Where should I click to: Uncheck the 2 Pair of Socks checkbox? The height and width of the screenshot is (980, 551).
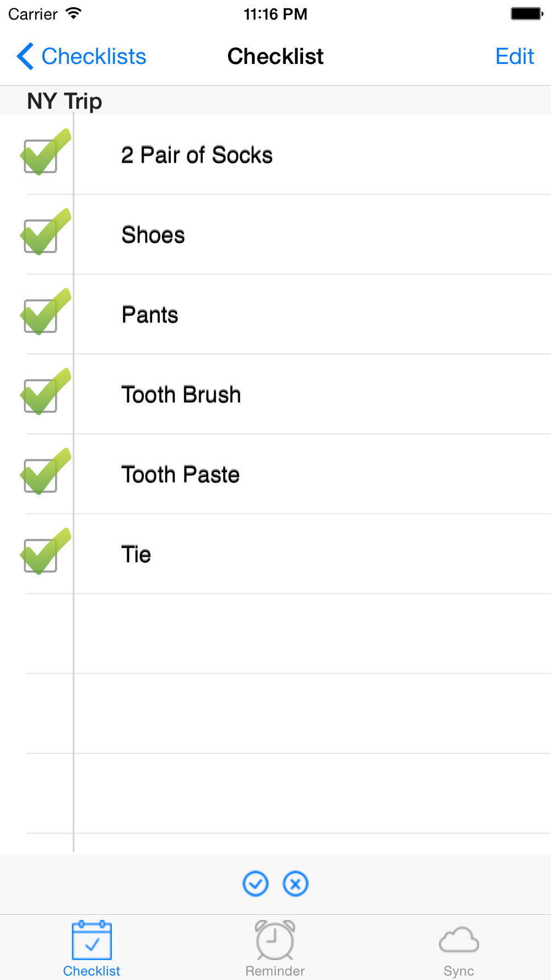[45, 153]
